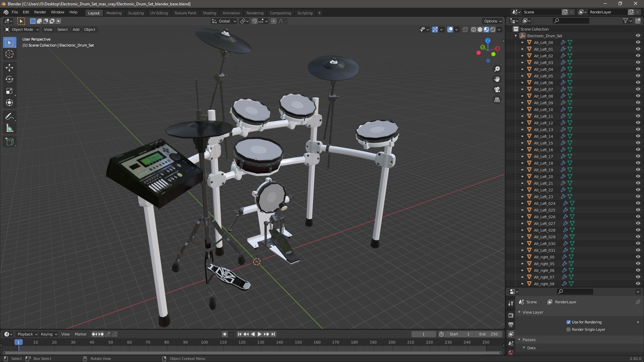The height and width of the screenshot is (362, 644).
Task: Select the Rotate tool
Action: pyautogui.click(x=9, y=79)
